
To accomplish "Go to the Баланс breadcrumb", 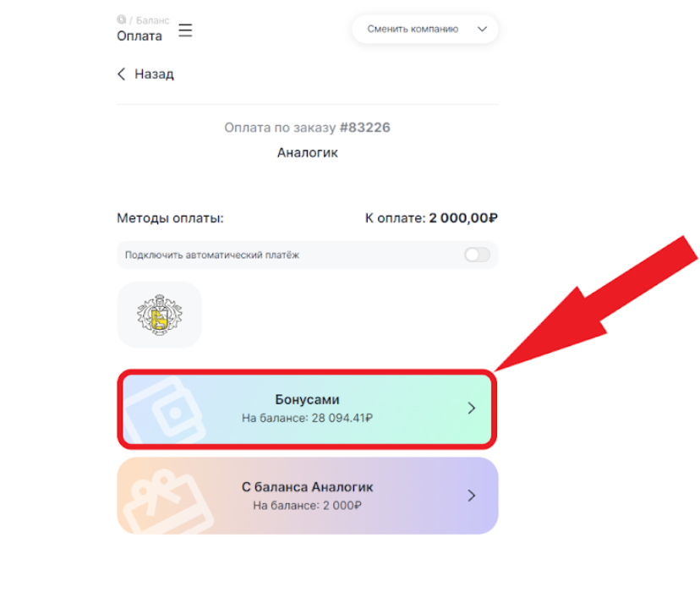I will (x=152, y=19).
